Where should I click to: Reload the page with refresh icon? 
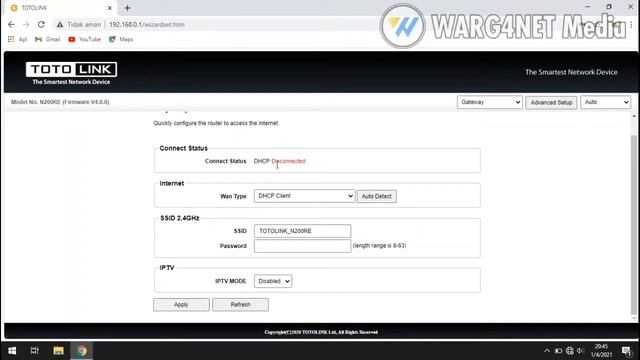[41, 24]
